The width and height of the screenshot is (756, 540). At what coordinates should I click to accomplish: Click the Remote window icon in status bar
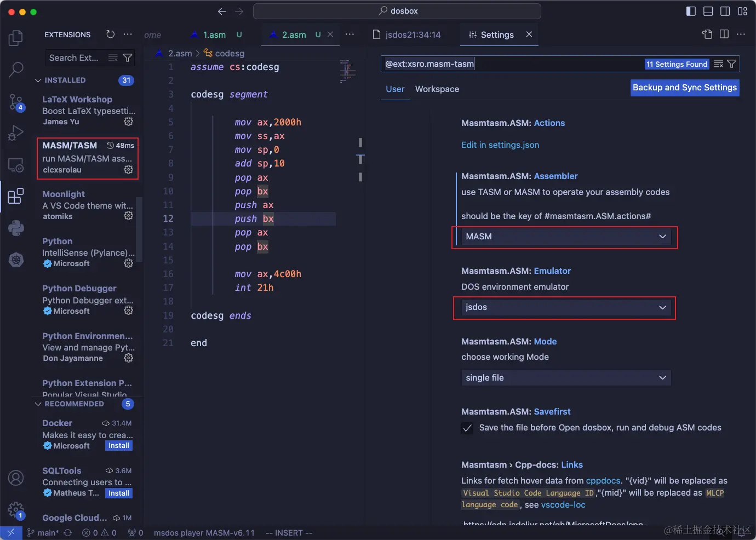[11, 532]
